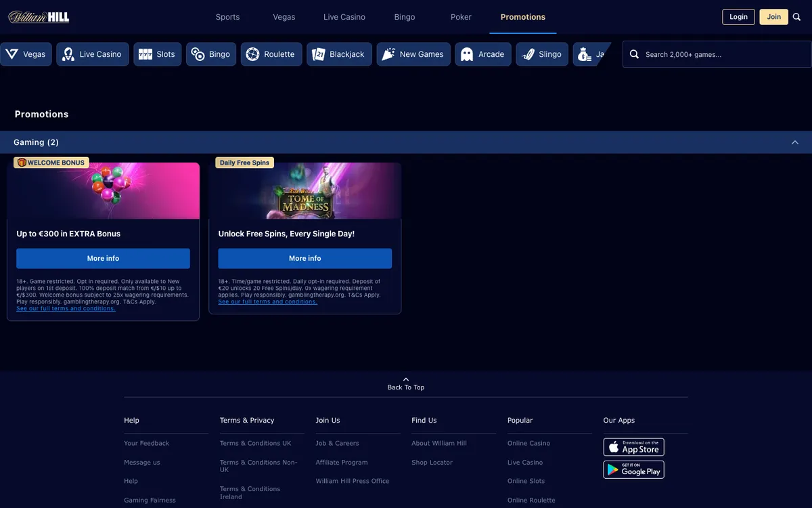Image resolution: width=812 pixels, height=508 pixels.
Task: Select the Vegas category icon button
Action: (x=26, y=54)
